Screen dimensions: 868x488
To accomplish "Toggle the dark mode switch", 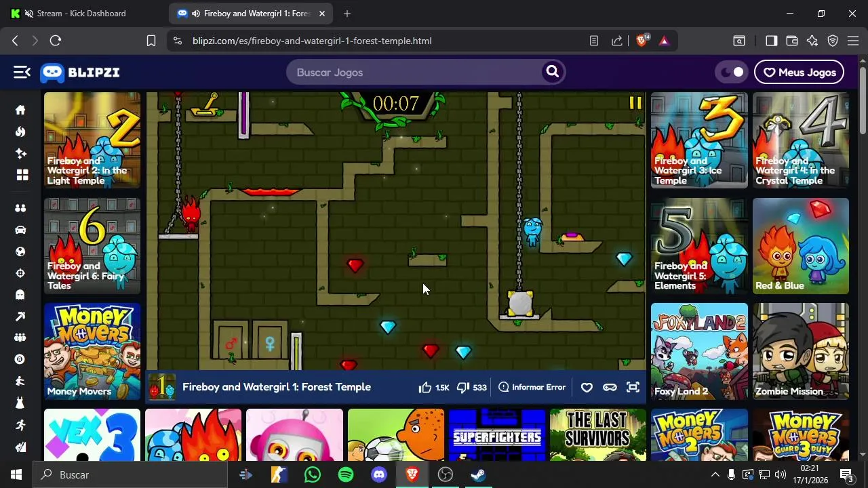I will [731, 72].
